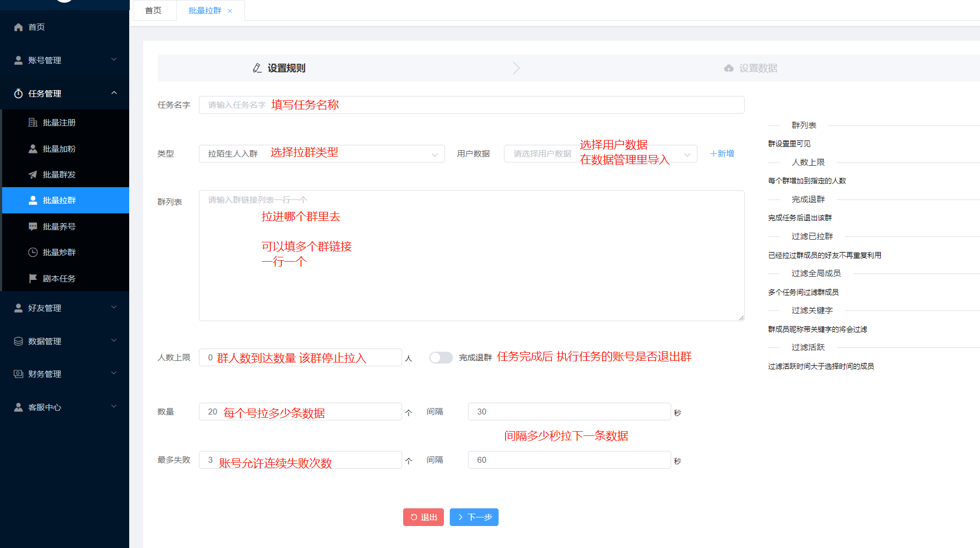Click the +新增 link

pos(722,154)
